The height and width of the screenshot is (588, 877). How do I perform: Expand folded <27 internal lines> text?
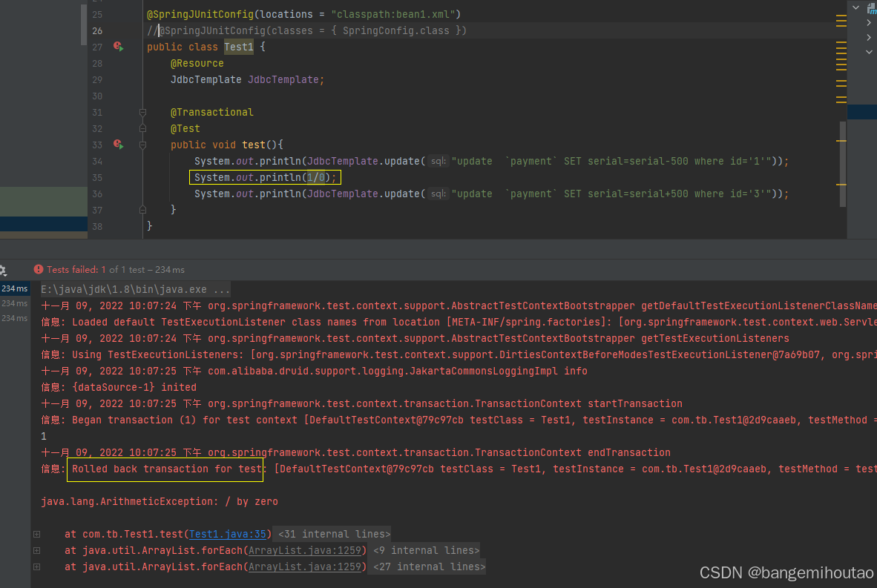(429, 566)
